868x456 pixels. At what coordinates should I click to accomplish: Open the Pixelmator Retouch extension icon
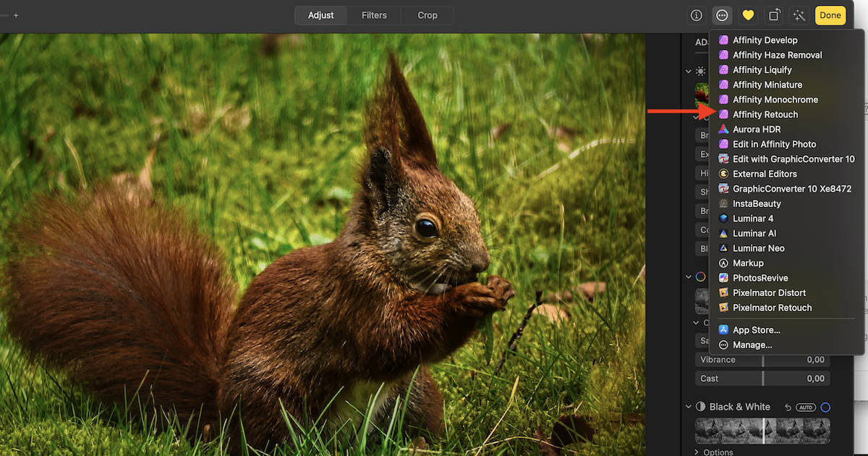pyautogui.click(x=723, y=308)
